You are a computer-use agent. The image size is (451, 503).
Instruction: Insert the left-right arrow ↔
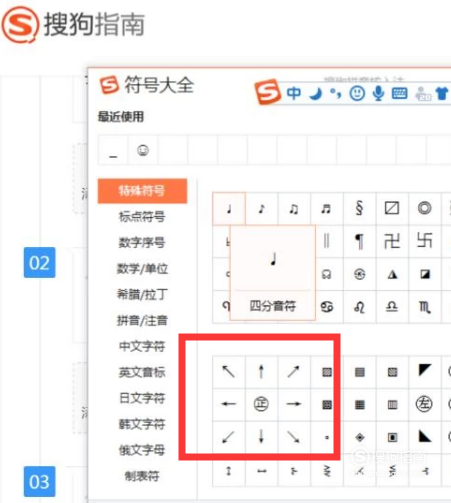pos(261,471)
